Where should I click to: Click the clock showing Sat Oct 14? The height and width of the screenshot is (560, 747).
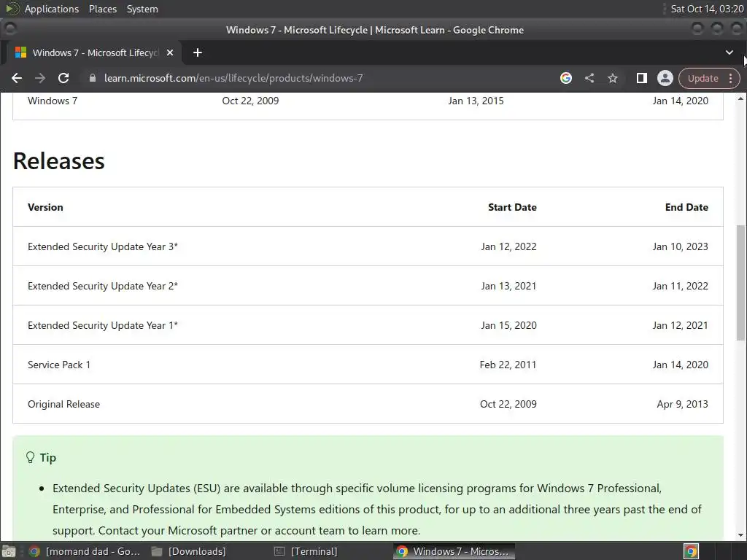tap(707, 9)
